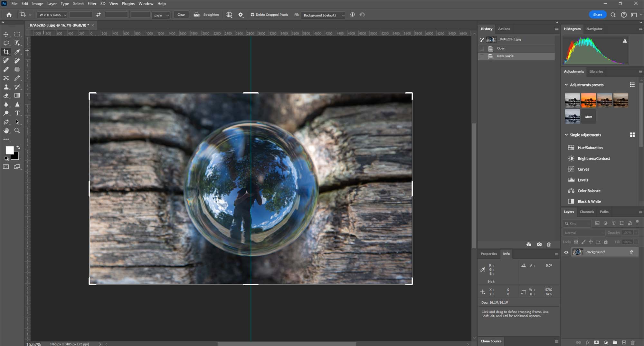Click the Clear button
644x346 pixels.
click(x=181, y=15)
